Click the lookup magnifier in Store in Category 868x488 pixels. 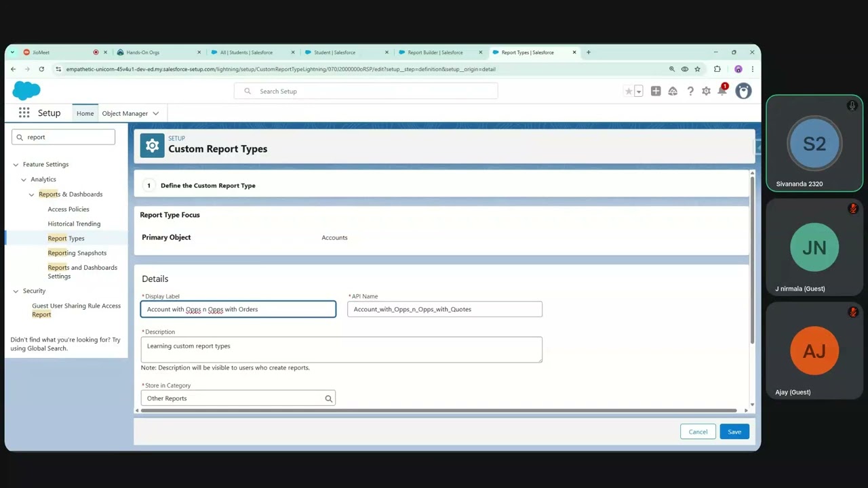(x=329, y=399)
